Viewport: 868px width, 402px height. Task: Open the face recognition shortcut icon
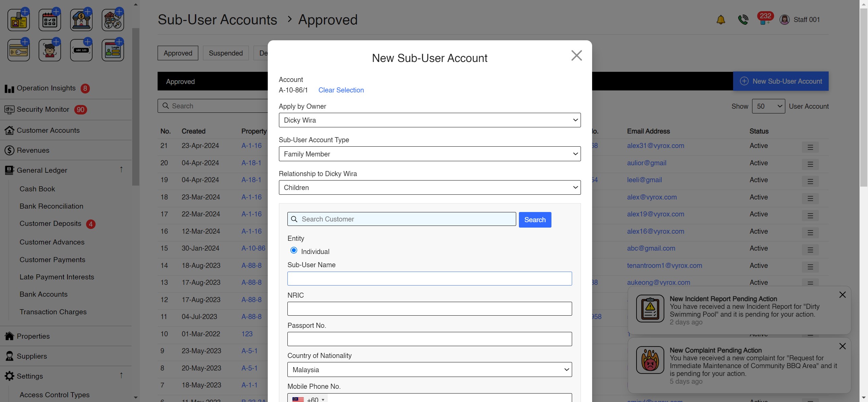50,50
